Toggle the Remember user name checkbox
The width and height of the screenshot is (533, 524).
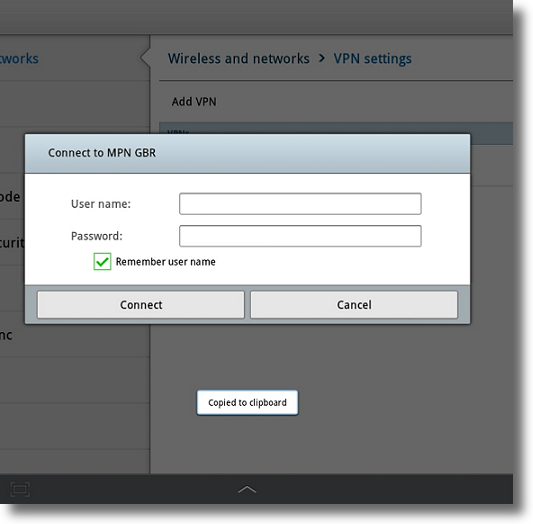(x=102, y=262)
